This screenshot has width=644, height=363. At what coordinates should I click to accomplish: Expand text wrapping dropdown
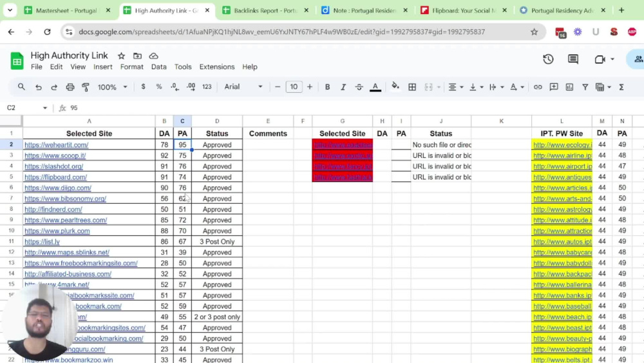pyautogui.click(x=502, y=87)
